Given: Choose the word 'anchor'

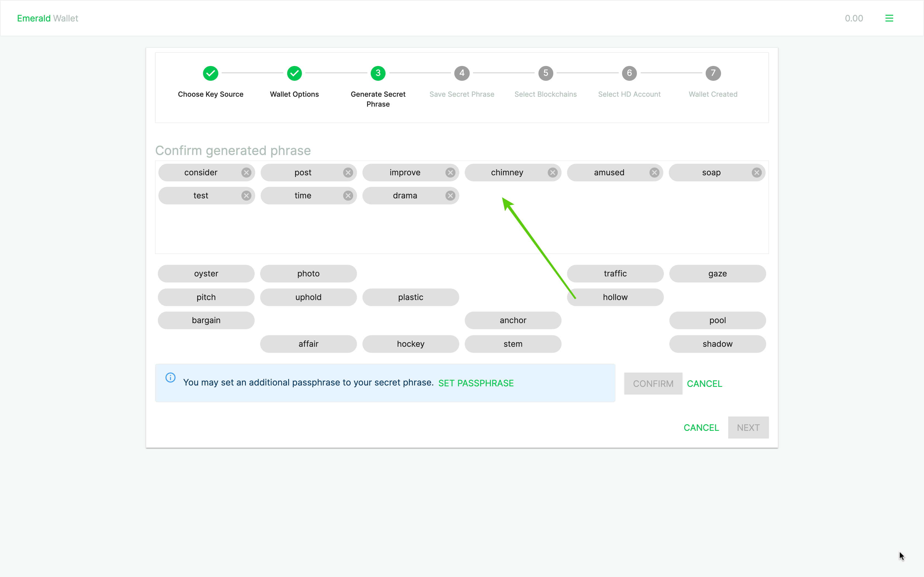Looking at the screenshot, I should point(513,320).
